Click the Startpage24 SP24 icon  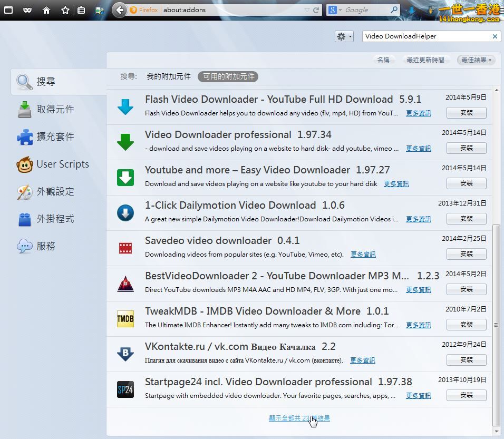click(x=125, y=389)
